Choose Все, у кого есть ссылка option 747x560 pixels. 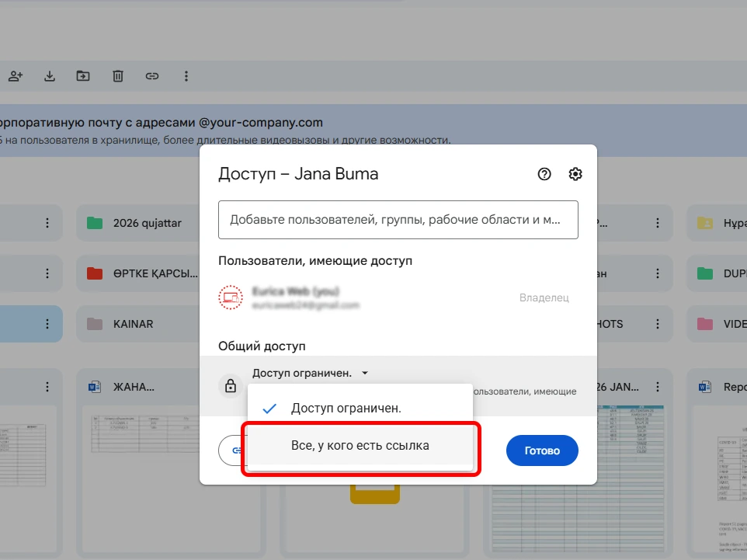[360, 445]
